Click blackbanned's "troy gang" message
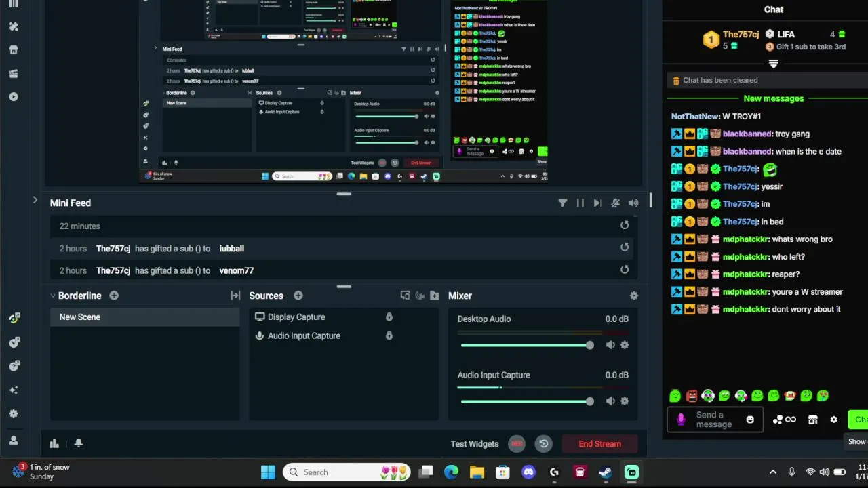This screenshot has height=488, width=868. point(741,134)
